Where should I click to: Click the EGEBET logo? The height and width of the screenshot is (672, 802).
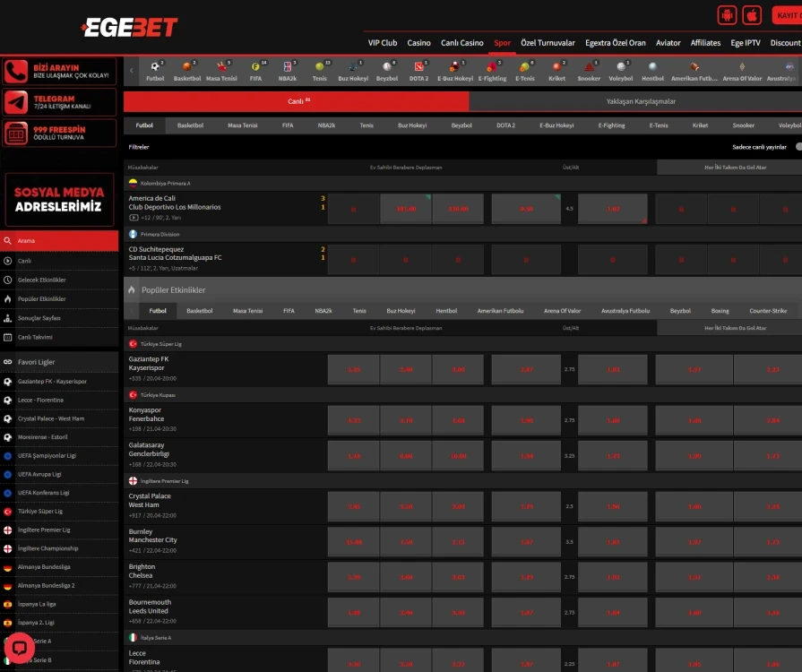coord(129,28)
